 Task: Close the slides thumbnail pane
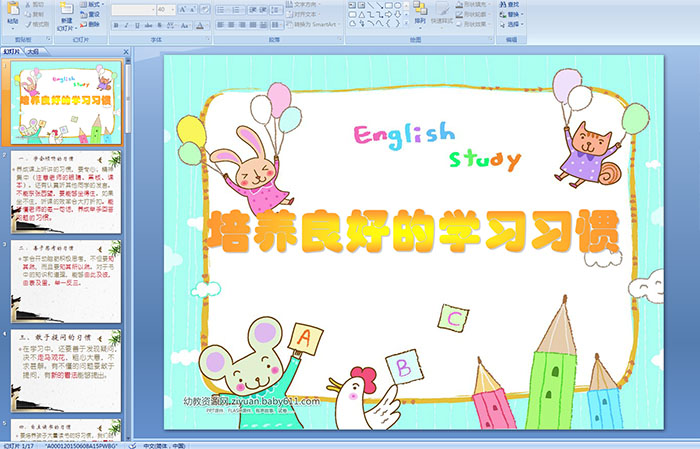point(126,52)
